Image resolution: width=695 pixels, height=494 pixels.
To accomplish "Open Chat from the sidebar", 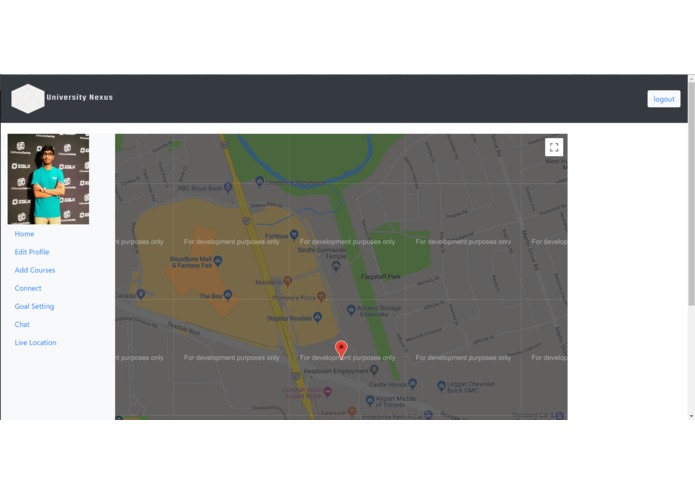I will coord(22,325).
